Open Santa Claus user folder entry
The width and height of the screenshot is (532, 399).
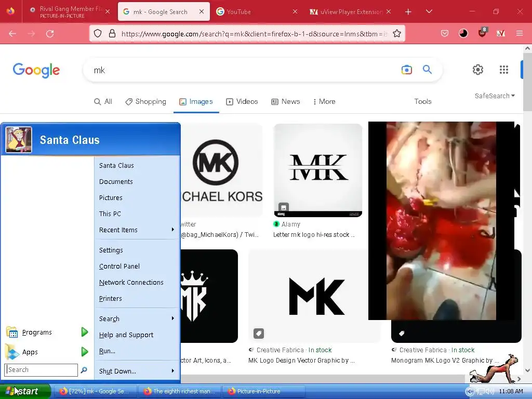click(137, 166)
